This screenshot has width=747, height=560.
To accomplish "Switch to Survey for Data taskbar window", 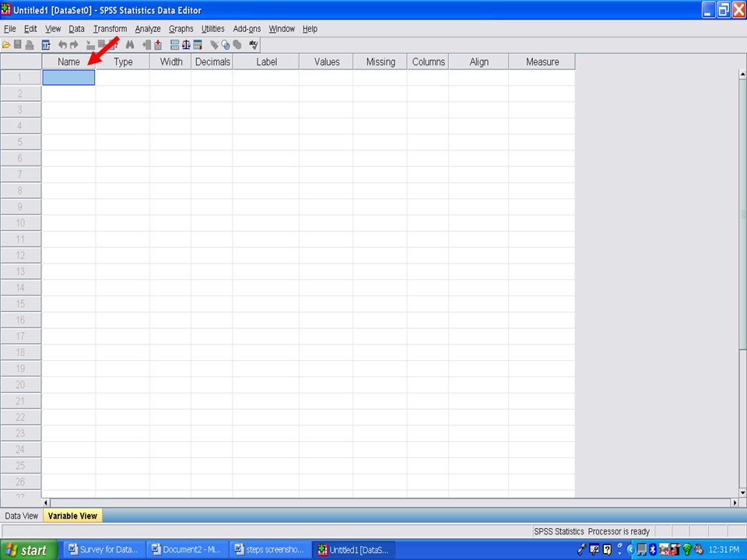I will pos(103,550).
